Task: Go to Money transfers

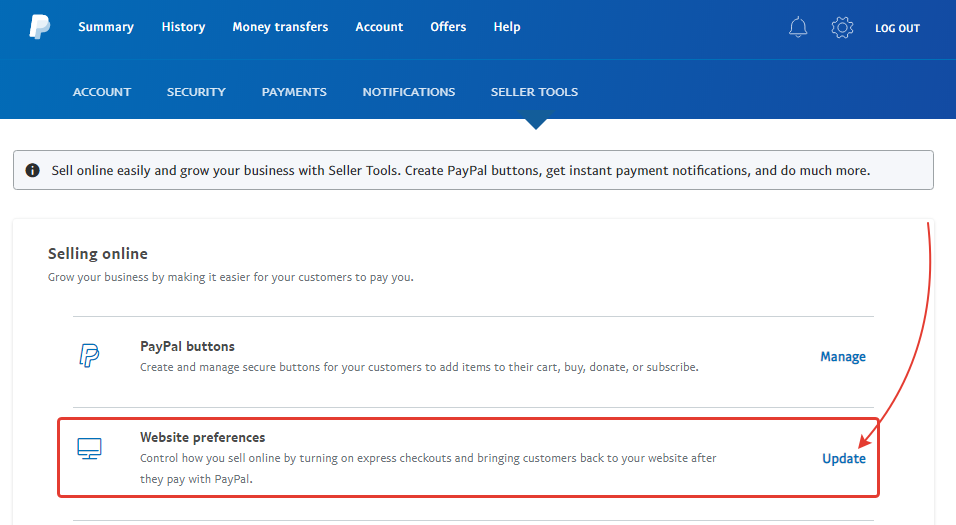Action: (280, 27)
